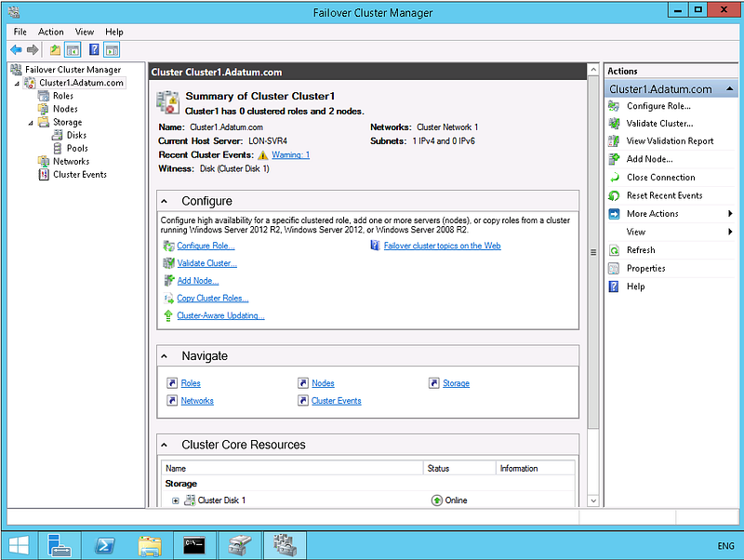Open PowerShell from taskbar

pos(104,545)
